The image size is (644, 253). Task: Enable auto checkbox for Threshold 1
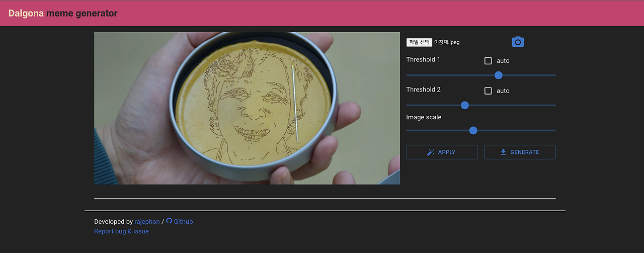click(488, 61)
